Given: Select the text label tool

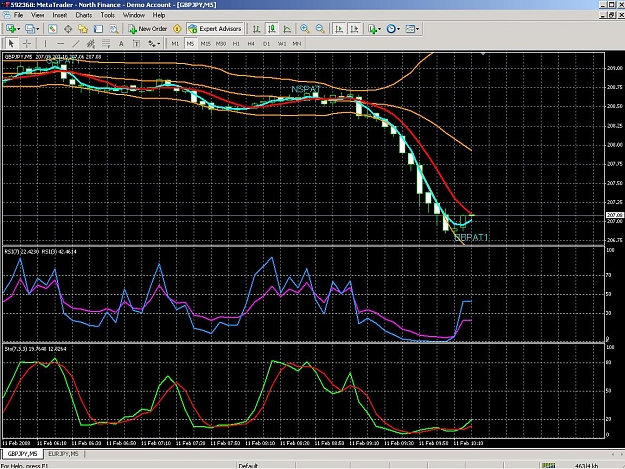Looking at the screenshot, I should click(121, 43).
